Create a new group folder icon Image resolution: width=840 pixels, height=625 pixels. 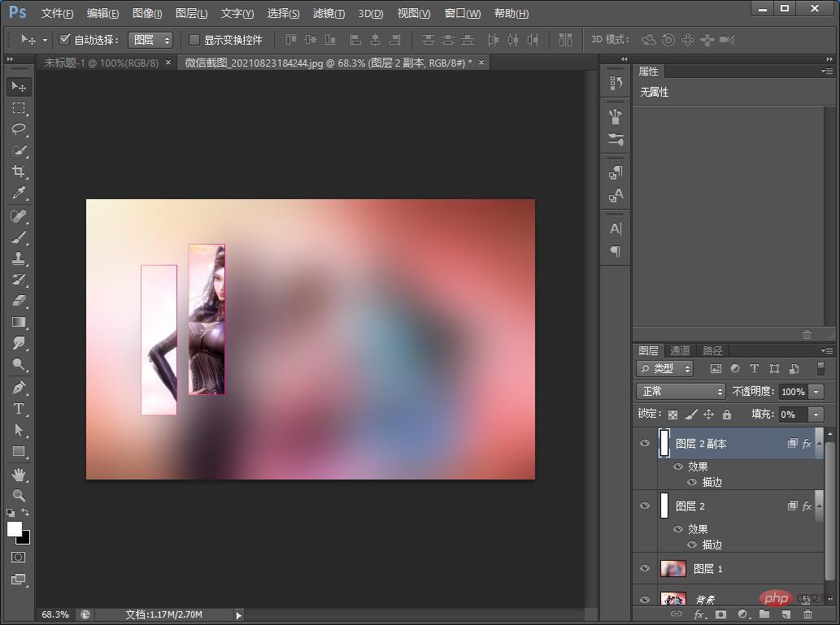tap(764, 614)
